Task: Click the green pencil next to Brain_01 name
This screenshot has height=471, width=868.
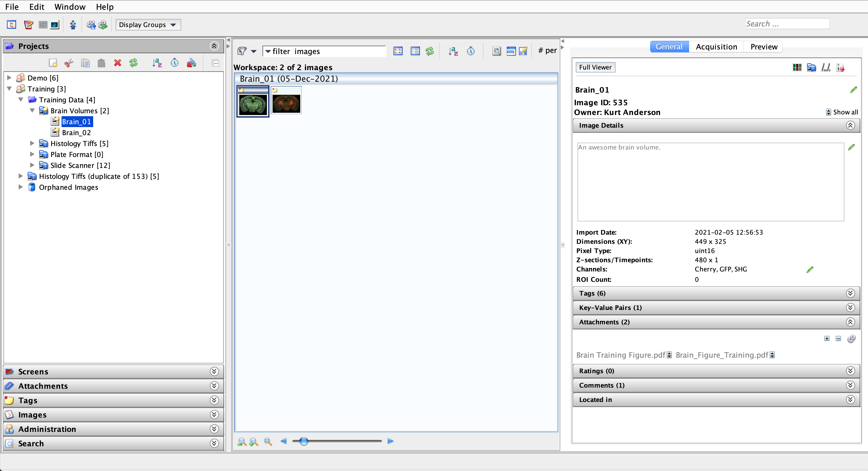Action: pyautogui.click(x=853, y=90)
